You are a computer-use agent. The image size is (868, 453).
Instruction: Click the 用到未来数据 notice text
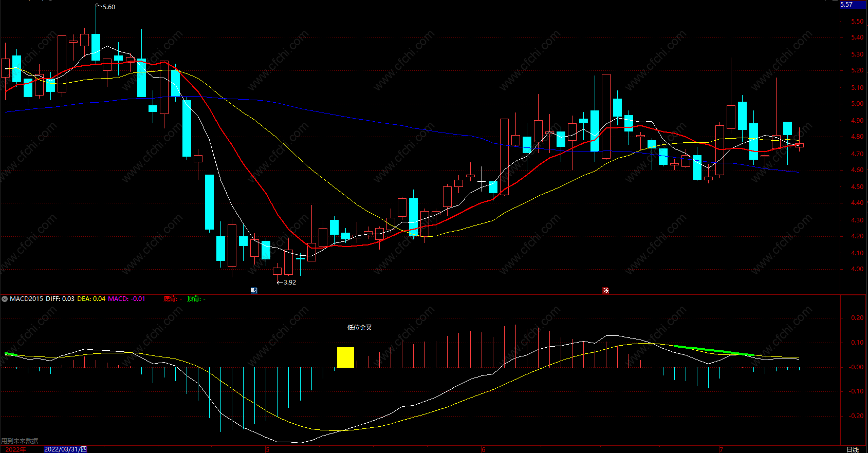[20, 441]
